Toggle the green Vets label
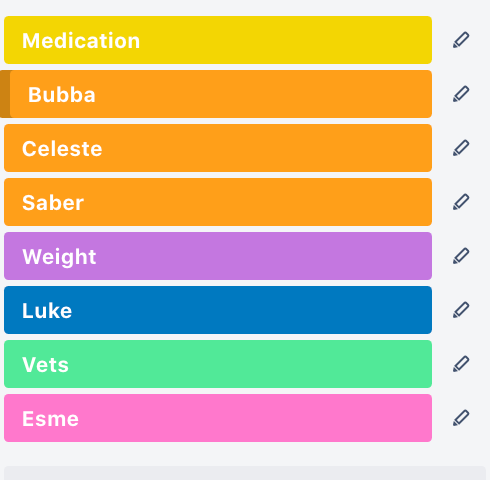 218,364
